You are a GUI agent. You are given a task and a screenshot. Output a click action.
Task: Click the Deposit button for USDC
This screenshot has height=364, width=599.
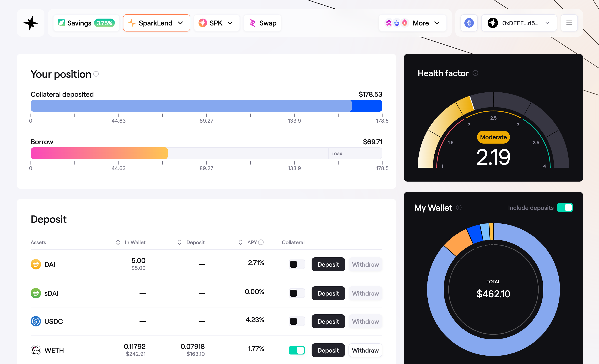pyautogui.click(x=328, y=321)
